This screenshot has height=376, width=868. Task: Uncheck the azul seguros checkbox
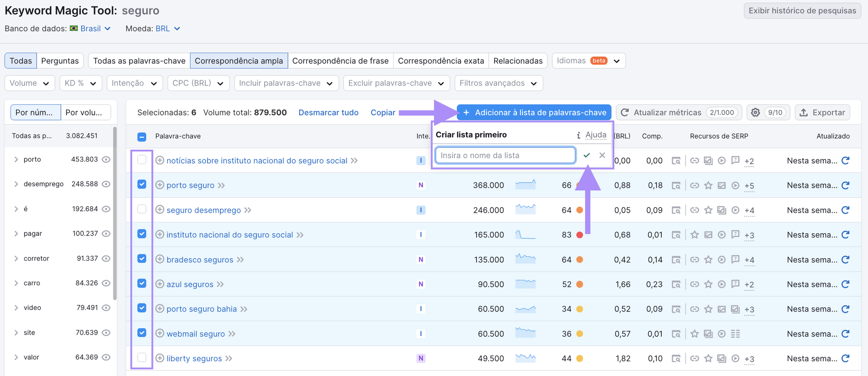point(142,283)
